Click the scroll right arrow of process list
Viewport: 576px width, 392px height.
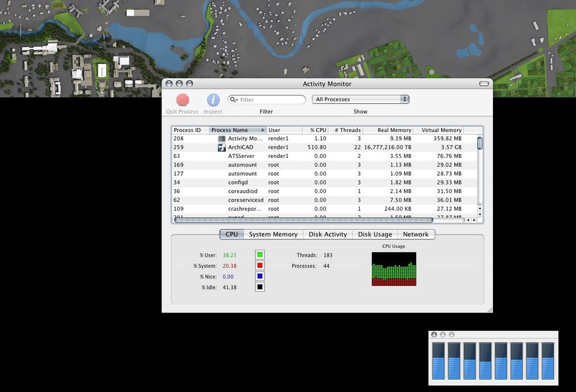click(475, 220)
